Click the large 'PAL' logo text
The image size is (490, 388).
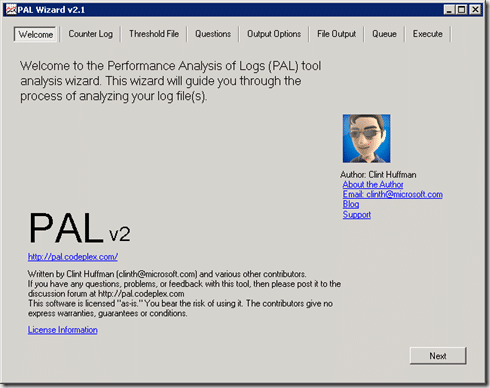coord(66,228)
